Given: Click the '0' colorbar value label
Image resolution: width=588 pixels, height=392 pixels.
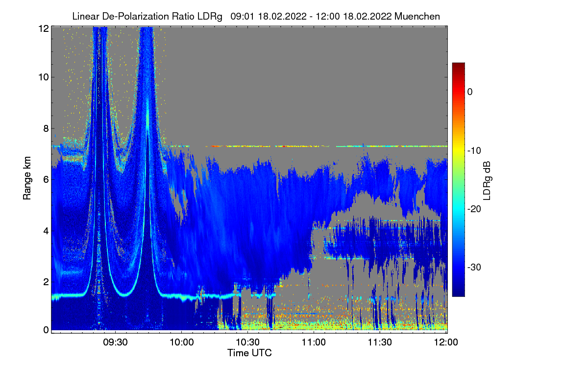Looking at the screenshot, I should tap(470, 92).
